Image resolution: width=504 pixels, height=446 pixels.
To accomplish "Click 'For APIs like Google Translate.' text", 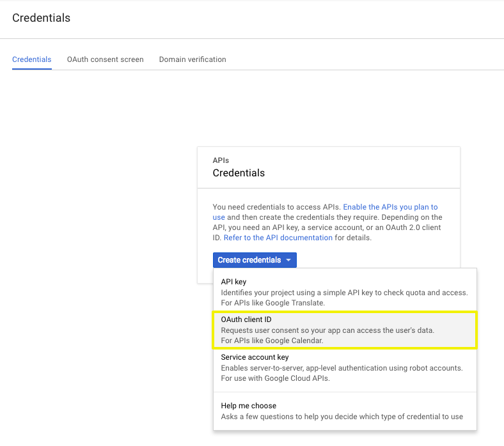I will pyautogui.click(x=273, y=303).
